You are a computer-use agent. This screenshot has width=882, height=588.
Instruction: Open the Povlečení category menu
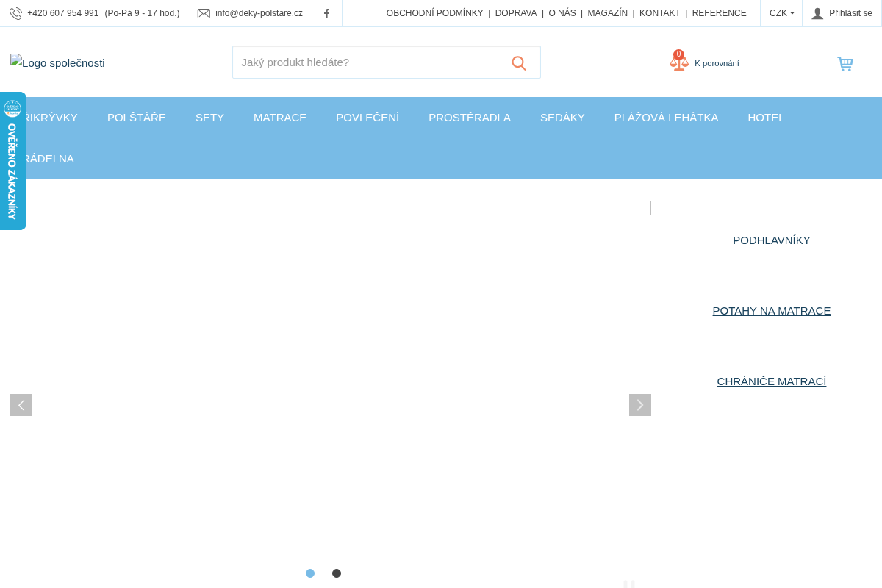367,118
